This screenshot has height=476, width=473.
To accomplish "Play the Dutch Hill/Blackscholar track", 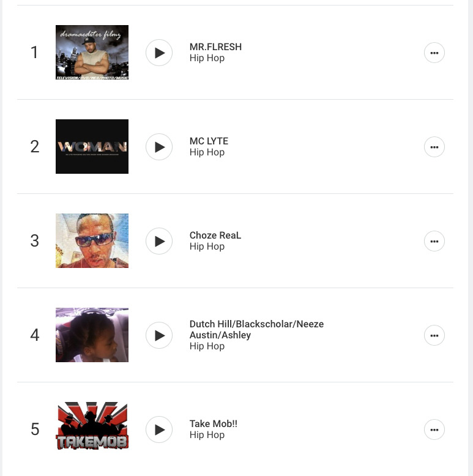I will (x=159, y=335).
